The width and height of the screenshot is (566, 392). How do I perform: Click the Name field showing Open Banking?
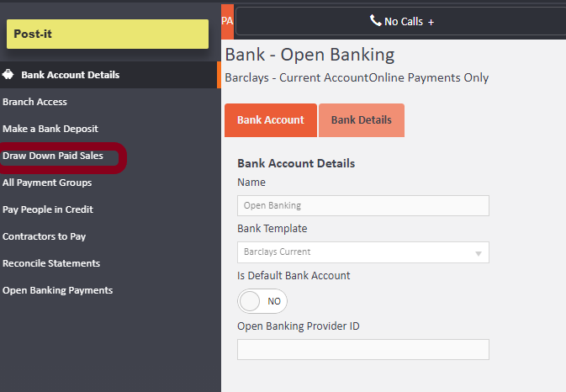(362, 205)
